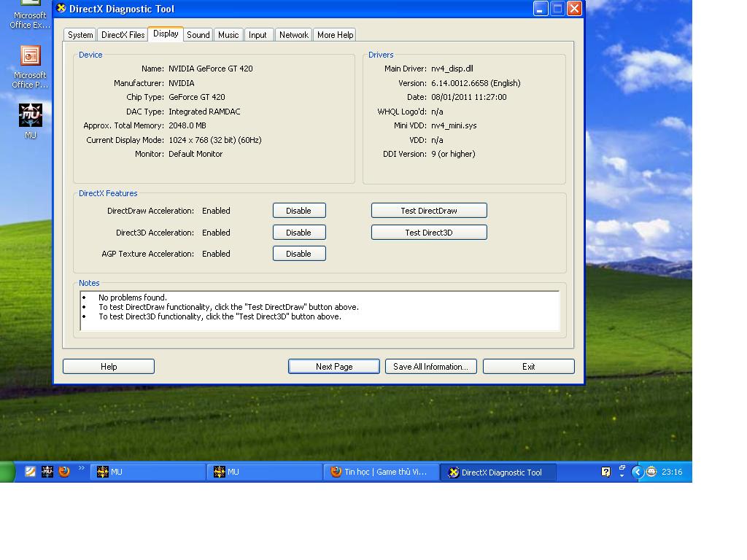Disable AGP Texture Acceleration
This screenshot has height=560, width=747.
point(299,254)
